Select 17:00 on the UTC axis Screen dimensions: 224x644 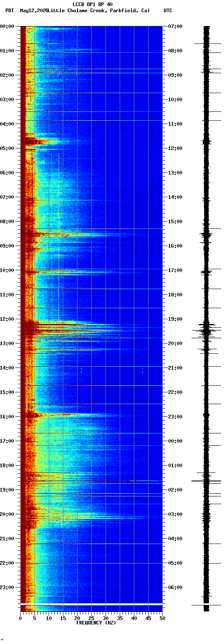[175, 270]
